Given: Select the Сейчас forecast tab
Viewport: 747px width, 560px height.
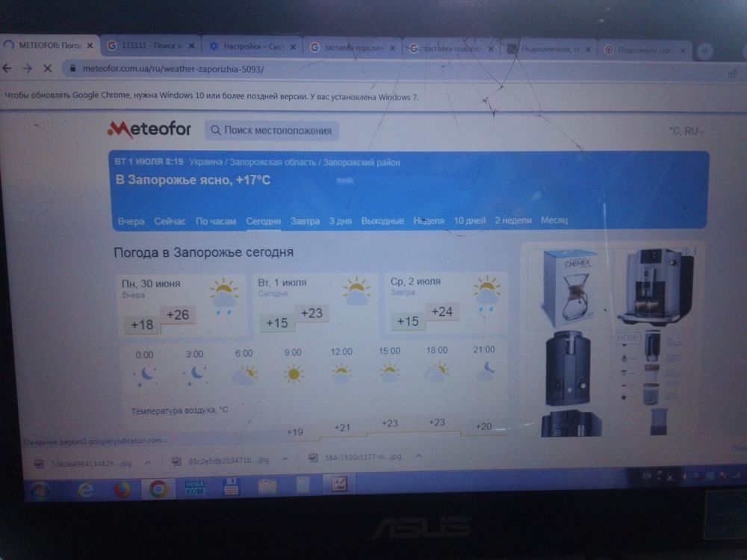Looking at the screenshot, I should pyautogui.click(x=170, y=222).
